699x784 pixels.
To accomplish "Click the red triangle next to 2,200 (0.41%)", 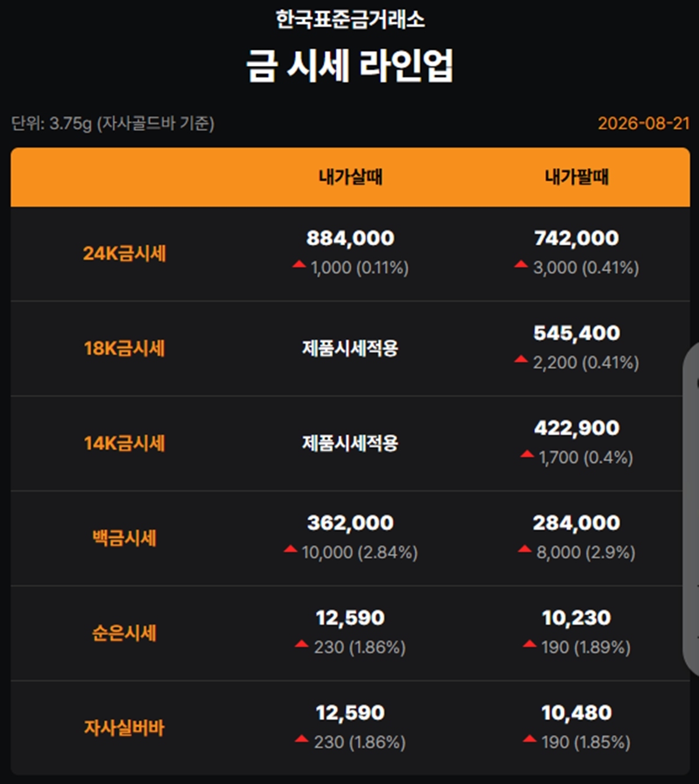I will pos(521,359).
